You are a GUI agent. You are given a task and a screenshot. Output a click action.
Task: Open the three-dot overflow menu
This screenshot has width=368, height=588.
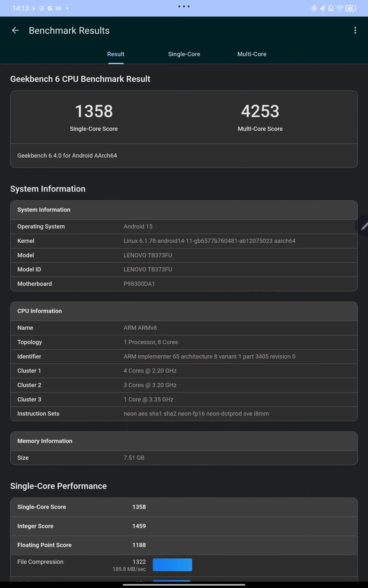(355, 30)
